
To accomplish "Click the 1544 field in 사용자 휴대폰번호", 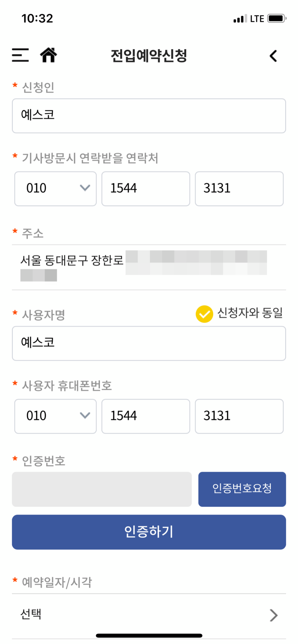I will (x=146, y=416).
